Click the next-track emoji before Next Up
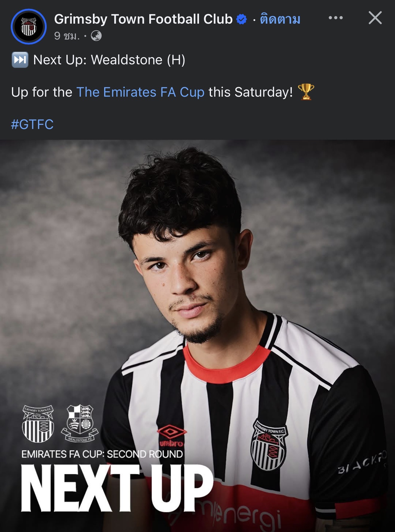395x532 pixels. (x=20, y=60)
